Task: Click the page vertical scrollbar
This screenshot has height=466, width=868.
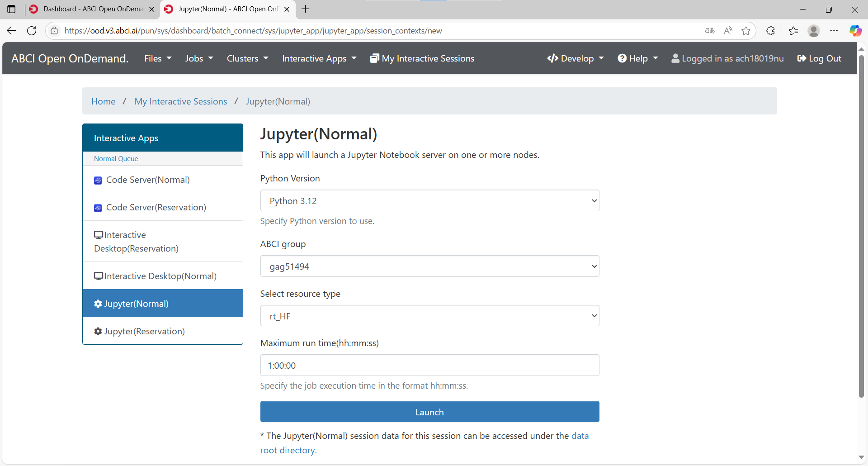Action: point(862,226)
